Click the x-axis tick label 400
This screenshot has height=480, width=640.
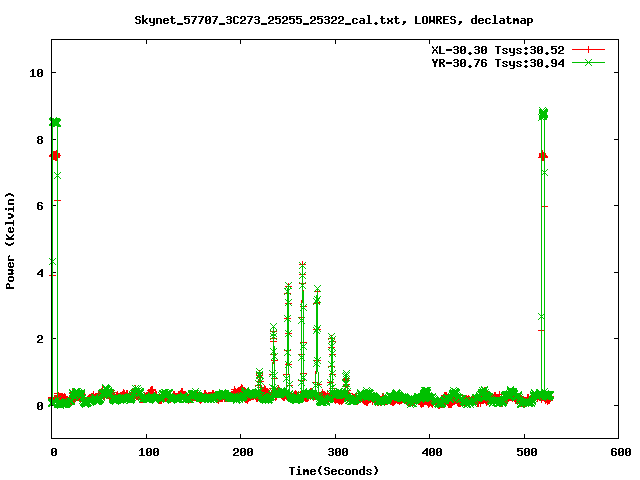(x=432, y=452)
